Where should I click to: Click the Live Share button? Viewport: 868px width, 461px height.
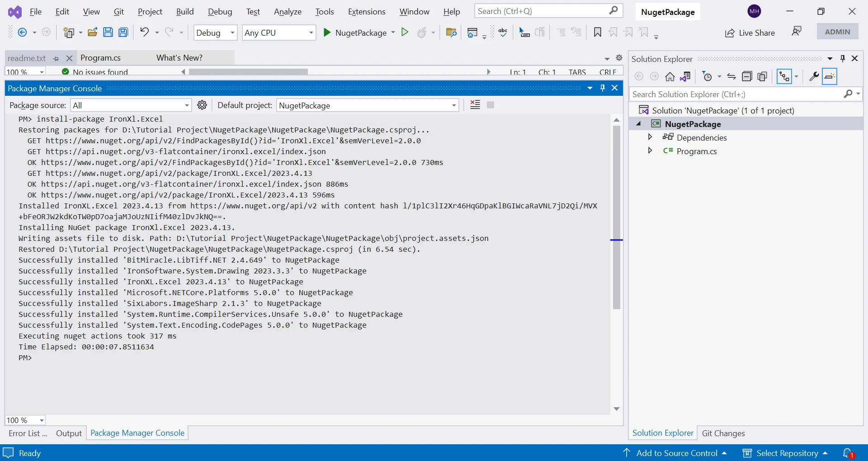tap(750, 33)
